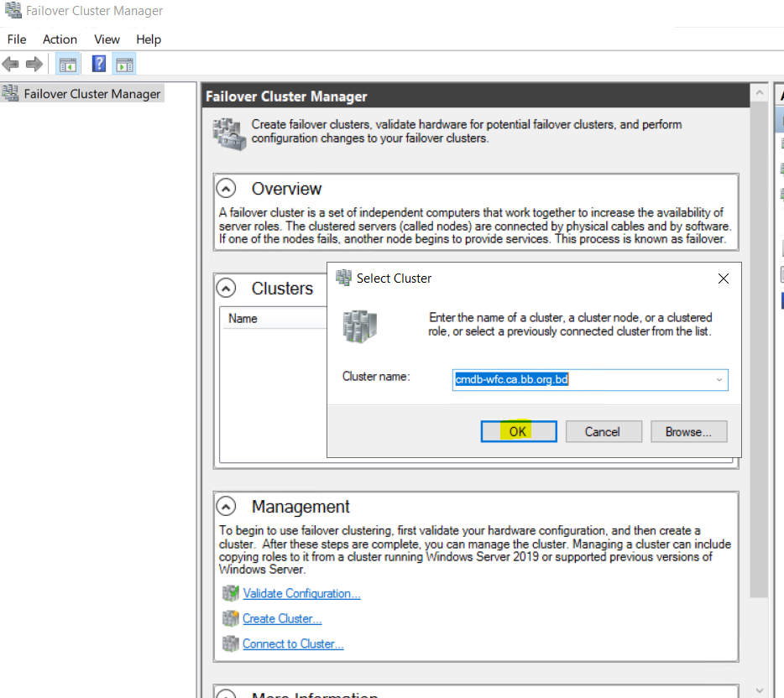
Task: Click the Name column header in Clusters
Action: (273, 318)
